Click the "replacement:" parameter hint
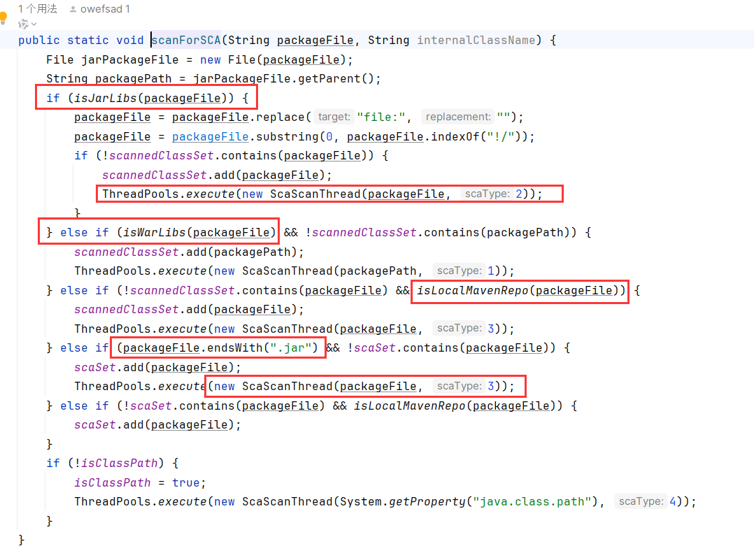The width and height of the screenshot is (754, 560). 458,117
